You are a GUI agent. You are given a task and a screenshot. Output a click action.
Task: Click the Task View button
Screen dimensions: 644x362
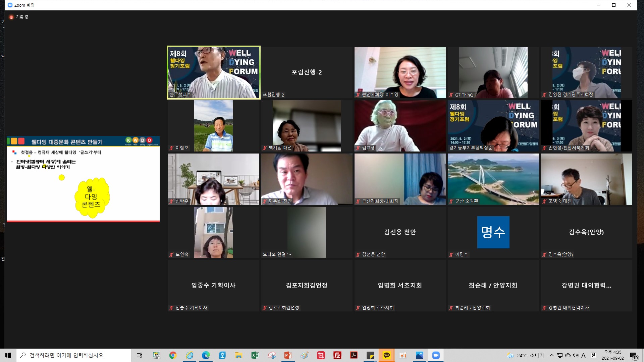(x=140, y=355)
